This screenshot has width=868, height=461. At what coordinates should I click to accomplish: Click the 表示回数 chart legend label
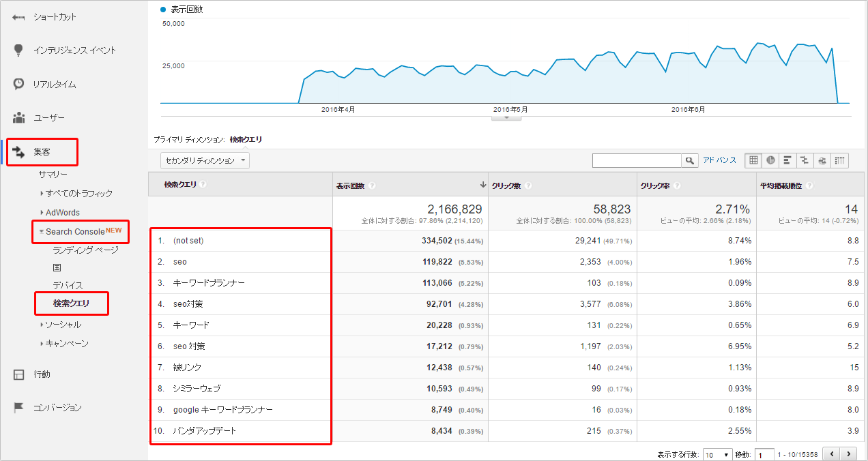186,10
